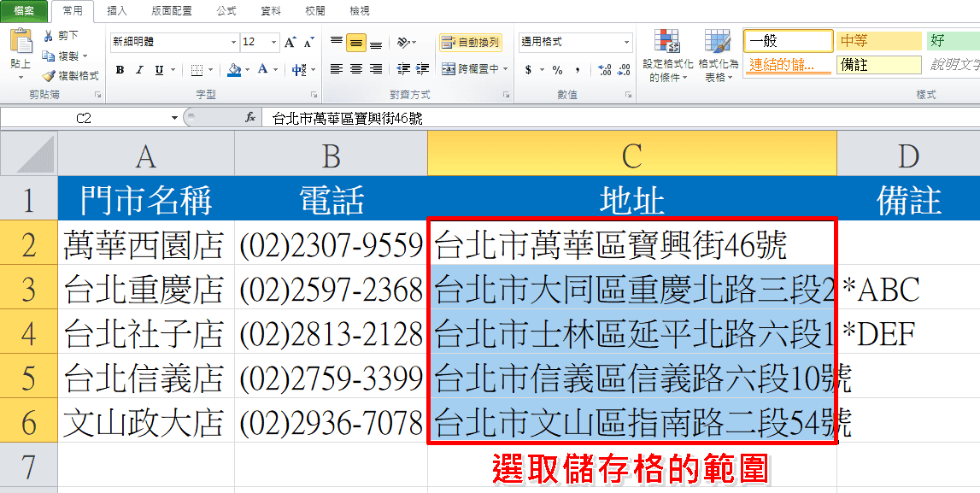This screenshot has width=980, height=493.
Task: Click the Increase Decimal icon
Action: 604,70
